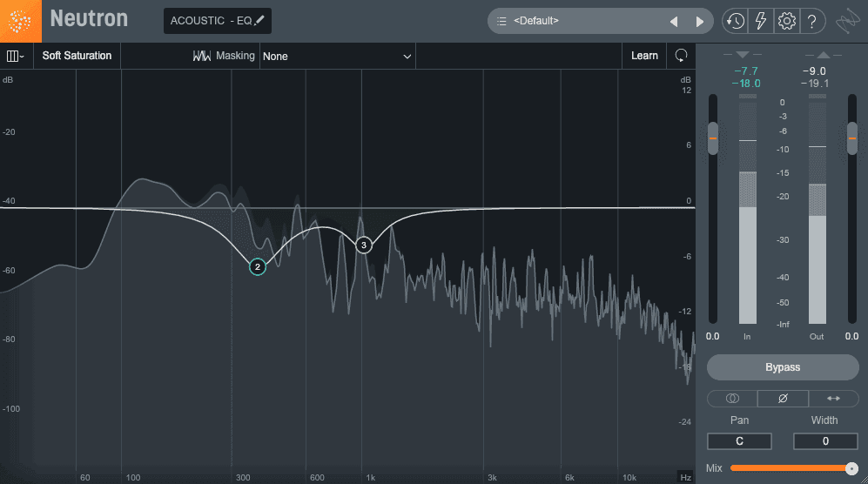Click the Masking meter icon

click(201, 56)
